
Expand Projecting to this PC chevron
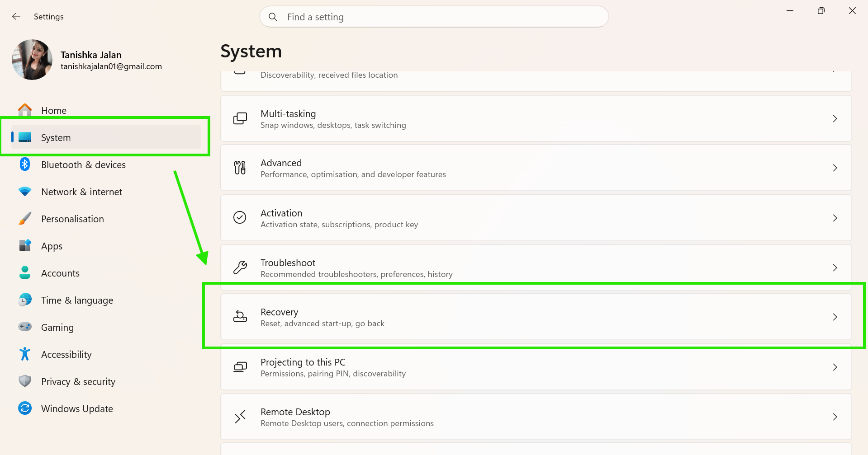pyautogui.click(x=835, y=367)
